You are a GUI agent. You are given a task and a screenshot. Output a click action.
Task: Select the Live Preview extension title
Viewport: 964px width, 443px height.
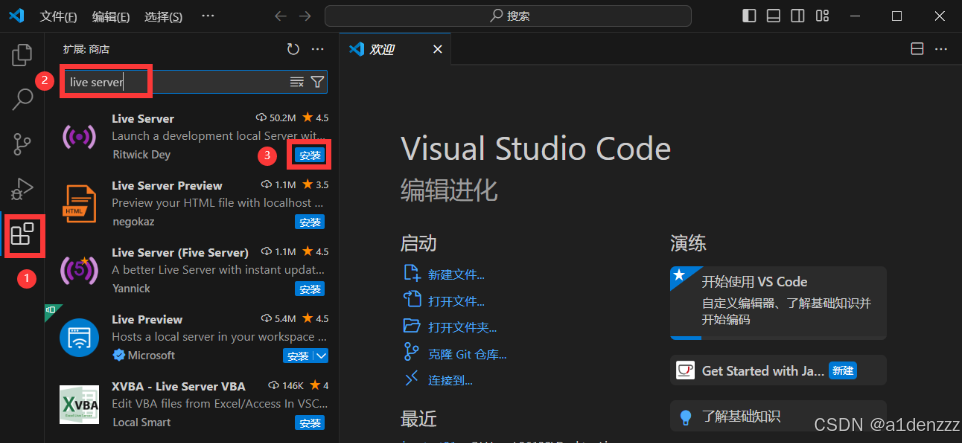click(x=147, y=320)
